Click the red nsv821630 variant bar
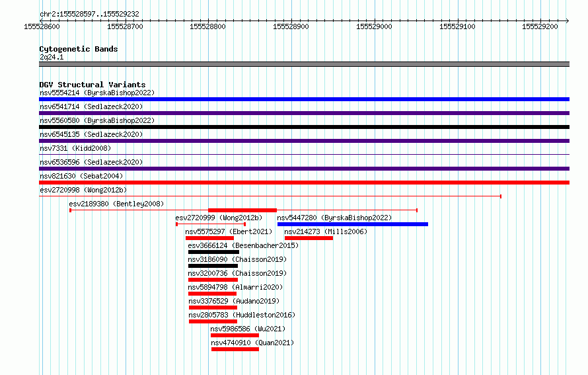The image size is (588, 375). [304, 183]
